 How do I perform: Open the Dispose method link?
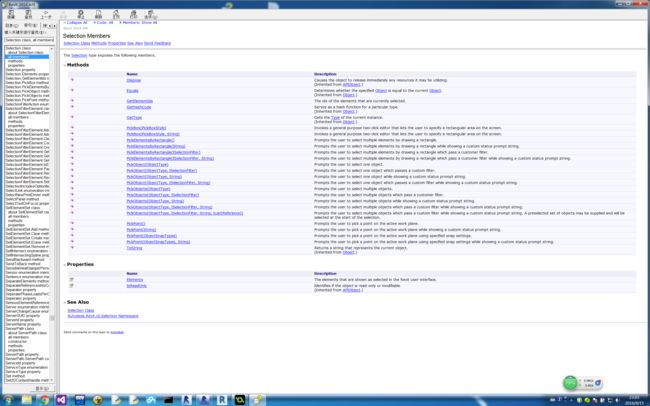[133, 80]
